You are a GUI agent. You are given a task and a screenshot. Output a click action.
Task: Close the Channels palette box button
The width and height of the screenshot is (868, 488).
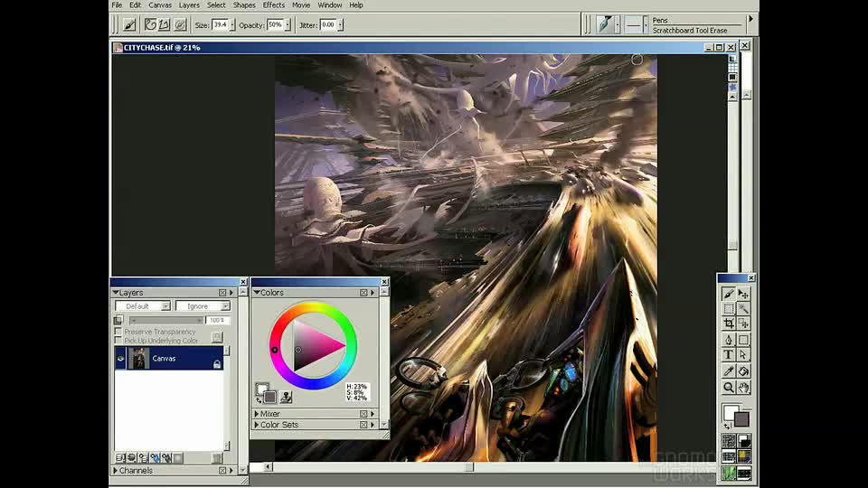coord(222,470)
